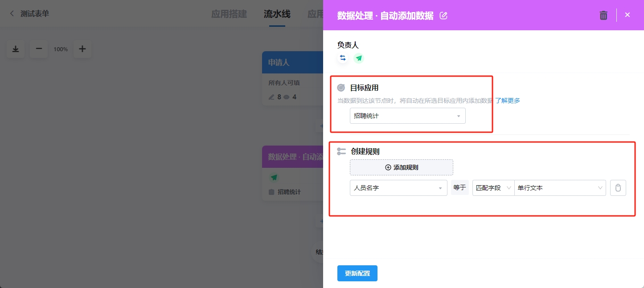Click 添加规则 to add a rule
The image size is (644, 288).
point(401,167)
